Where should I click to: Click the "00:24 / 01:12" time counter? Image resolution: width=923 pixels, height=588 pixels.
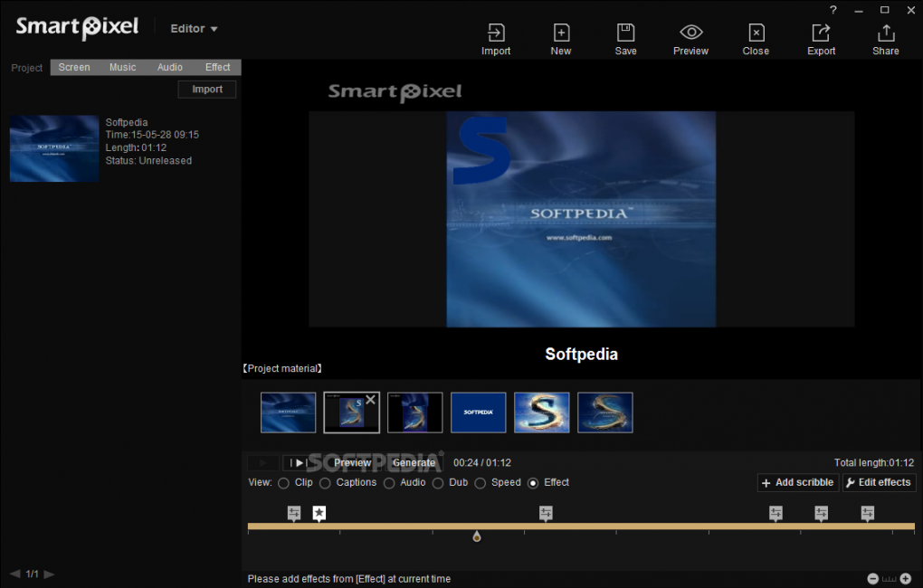[x=482, y=463]
